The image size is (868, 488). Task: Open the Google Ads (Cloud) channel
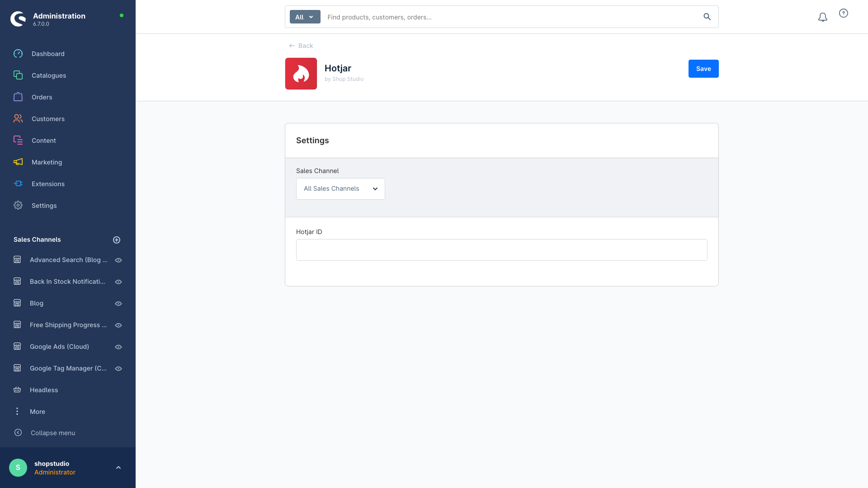(x=59, y=347)
